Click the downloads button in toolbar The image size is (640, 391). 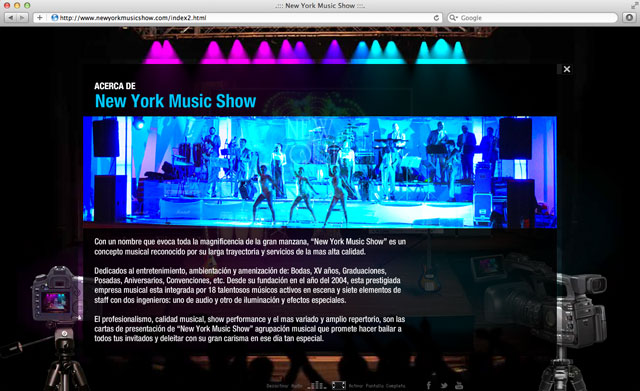click(x=629, y=18)
